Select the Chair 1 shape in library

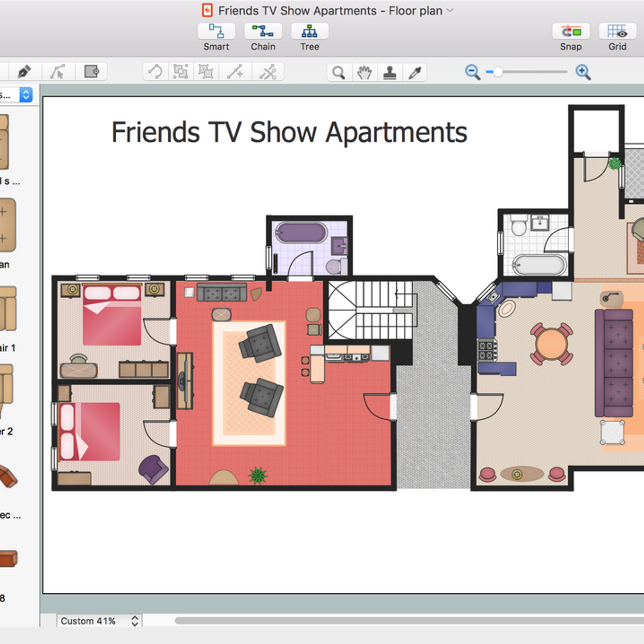8,308
